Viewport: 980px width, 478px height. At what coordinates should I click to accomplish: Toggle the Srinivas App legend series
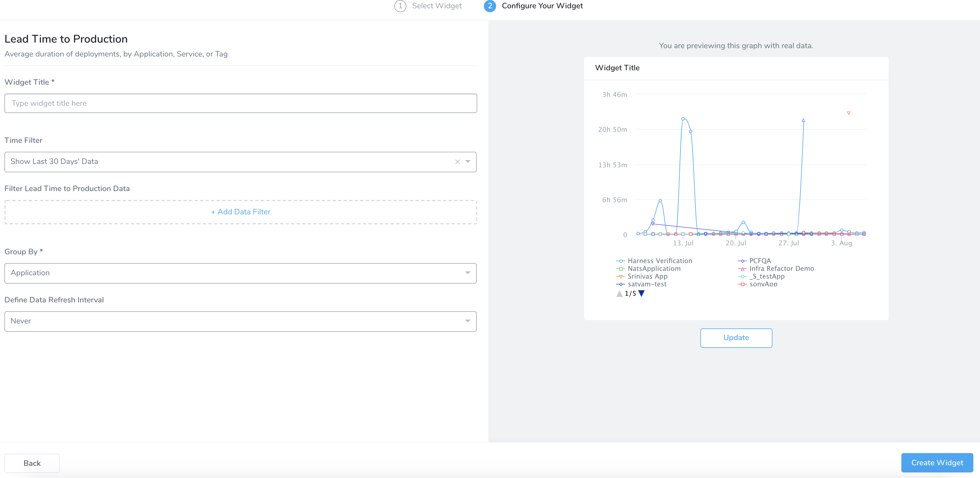(642, 276)
